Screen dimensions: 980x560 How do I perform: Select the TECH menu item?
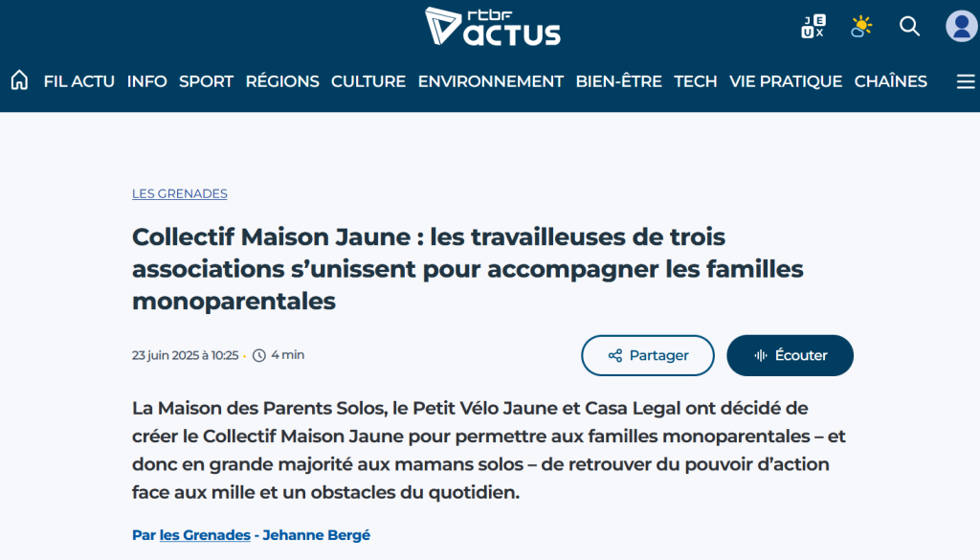(x=696, y=81)
